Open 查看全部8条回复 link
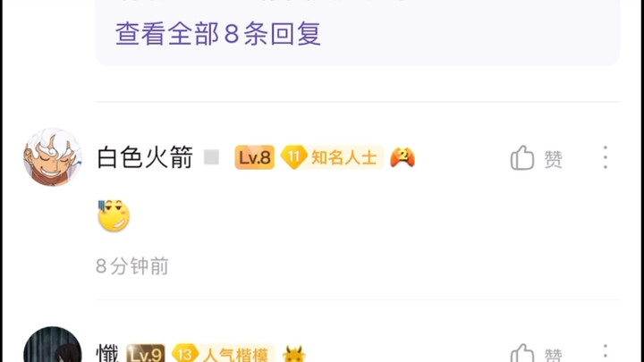 click(218, 33)
